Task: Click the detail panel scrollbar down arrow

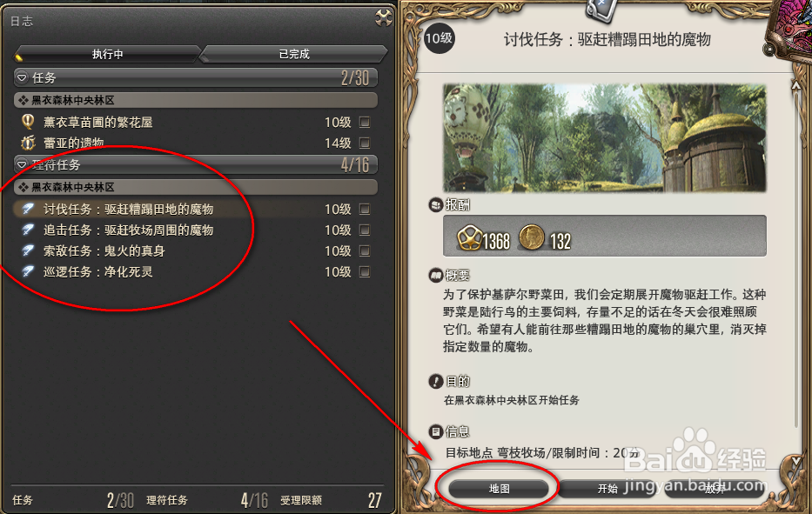Action: point(796,460)
